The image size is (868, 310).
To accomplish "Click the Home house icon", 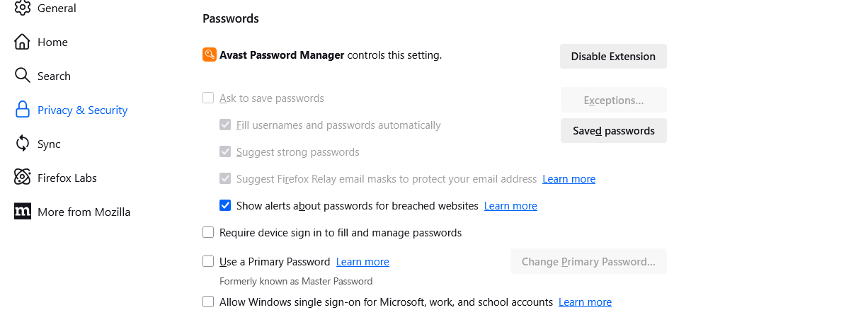I will click(x=23, y=42).
